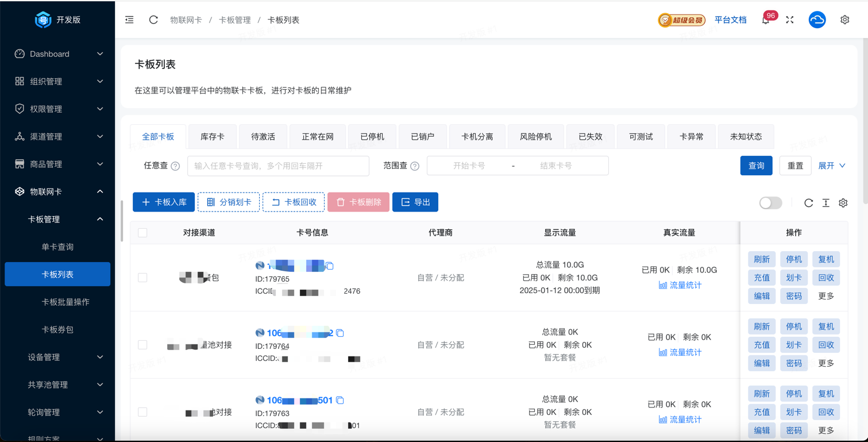Click the page refresh icon in header
Image resolution: width=868 pixels, height=442 pixels.
coord(153,20)
